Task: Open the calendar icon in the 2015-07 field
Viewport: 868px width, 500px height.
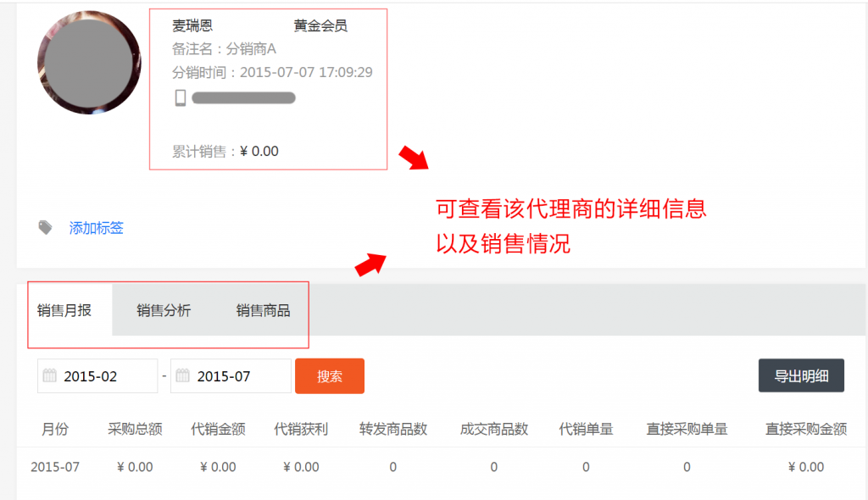Action: (185, 375)
